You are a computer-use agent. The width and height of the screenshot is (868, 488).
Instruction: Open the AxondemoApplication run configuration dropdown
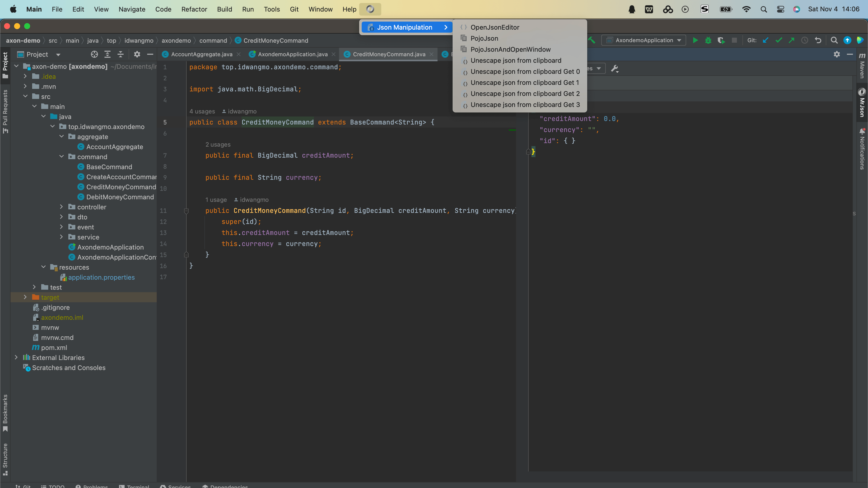click(644, 40)
